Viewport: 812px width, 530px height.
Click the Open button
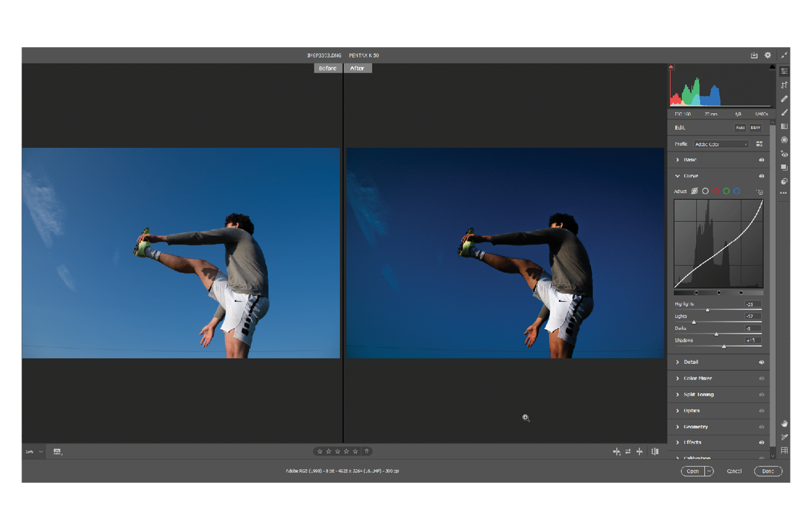692,471
